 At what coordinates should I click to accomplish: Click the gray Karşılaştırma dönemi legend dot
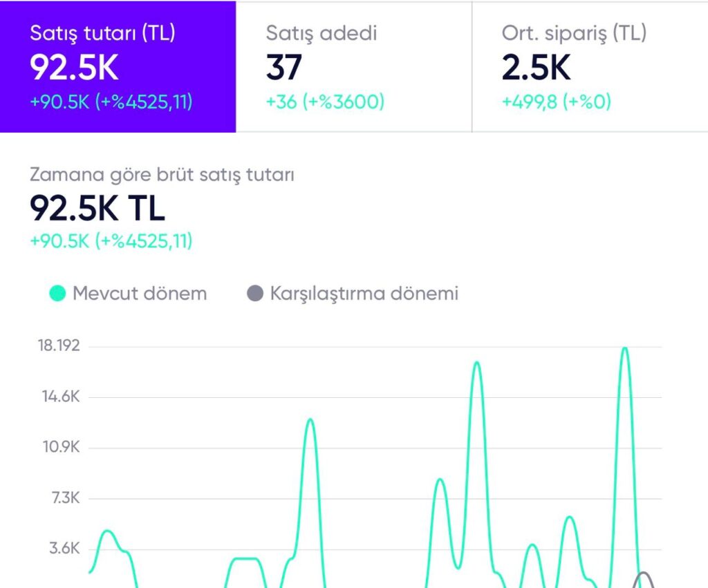[x=255, y=294]
